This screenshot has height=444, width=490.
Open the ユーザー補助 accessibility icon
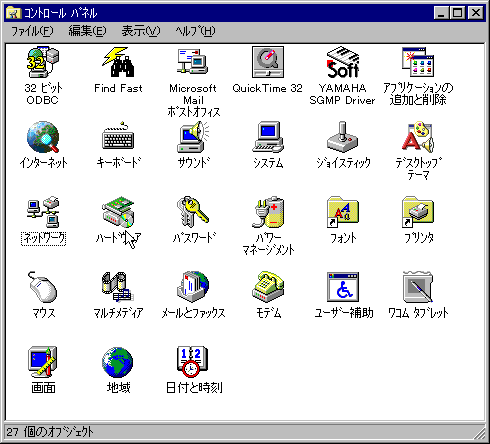tap(343, 287)
